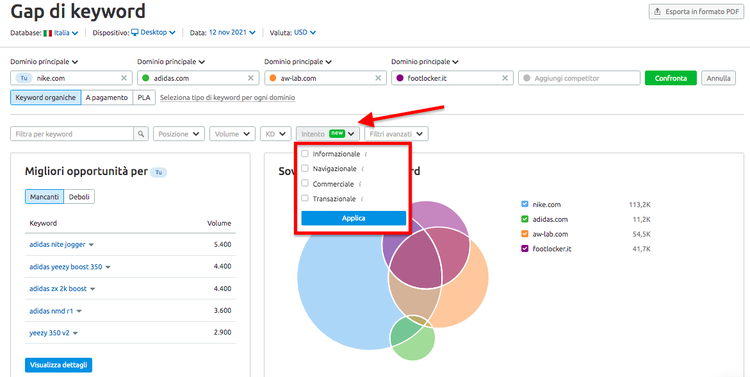750x377 pixels.
Task: Clear adidas.com domain with X icon
Action: (x=251, y=78)
